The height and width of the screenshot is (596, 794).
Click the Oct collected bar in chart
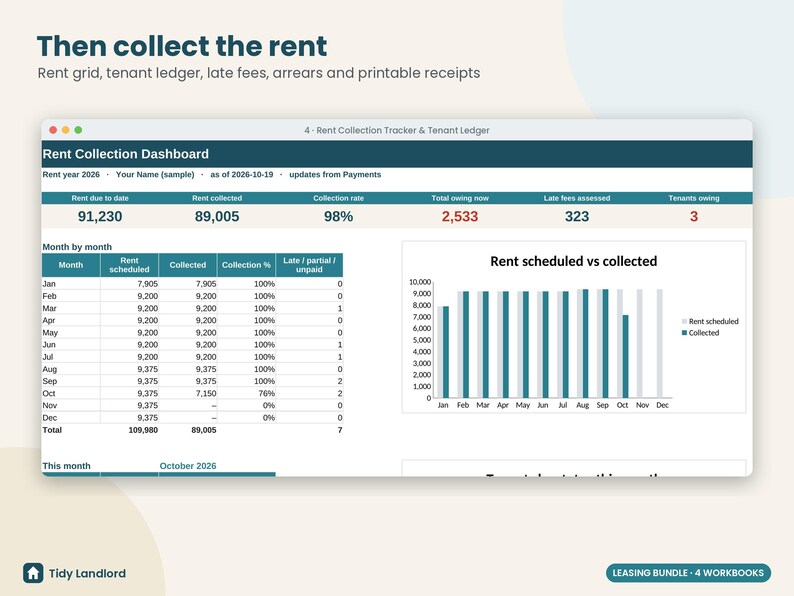(x=625, y=356)
